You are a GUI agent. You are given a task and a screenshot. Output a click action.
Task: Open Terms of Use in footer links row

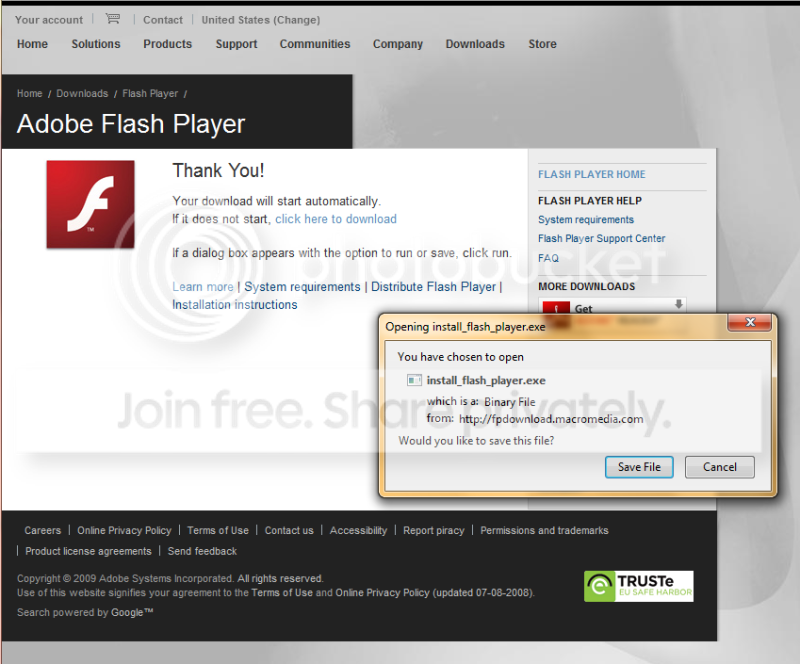(x=218, y=530)
